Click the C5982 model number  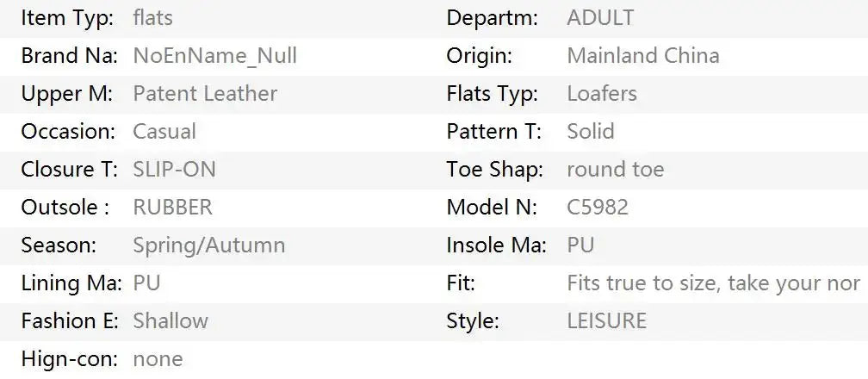coord(598,208)
